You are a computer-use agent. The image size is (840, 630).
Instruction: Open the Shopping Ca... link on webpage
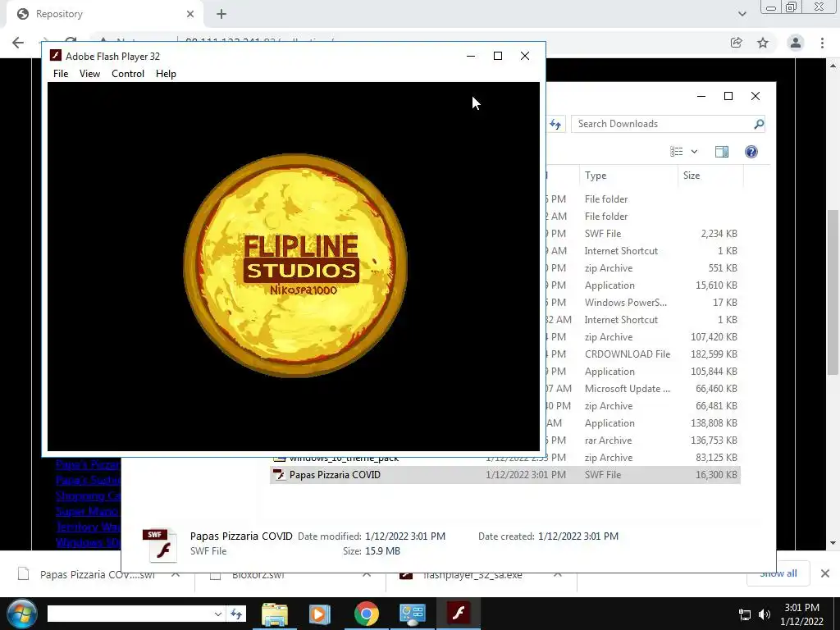pos(89,495)
